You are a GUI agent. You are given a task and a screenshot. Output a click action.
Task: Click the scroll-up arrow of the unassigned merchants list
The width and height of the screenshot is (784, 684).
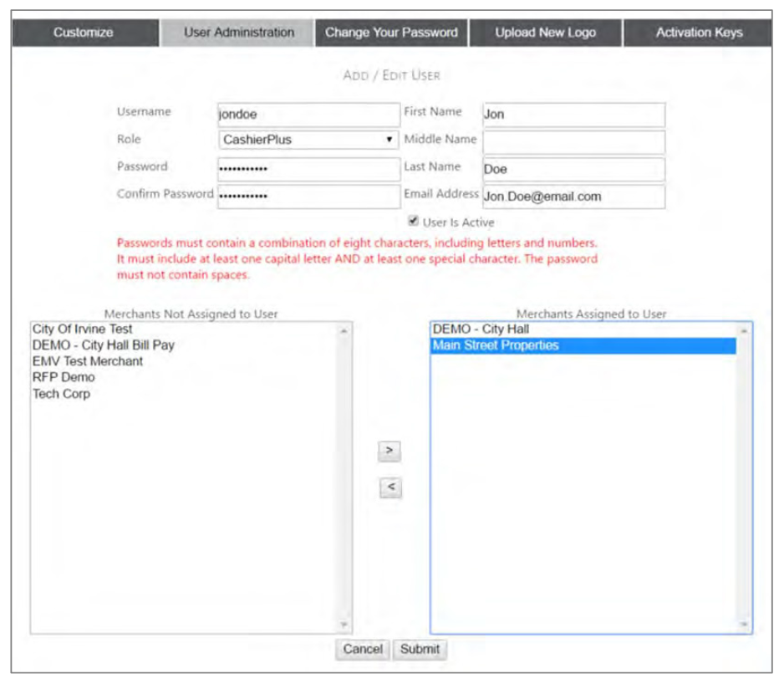pos(343,330)
